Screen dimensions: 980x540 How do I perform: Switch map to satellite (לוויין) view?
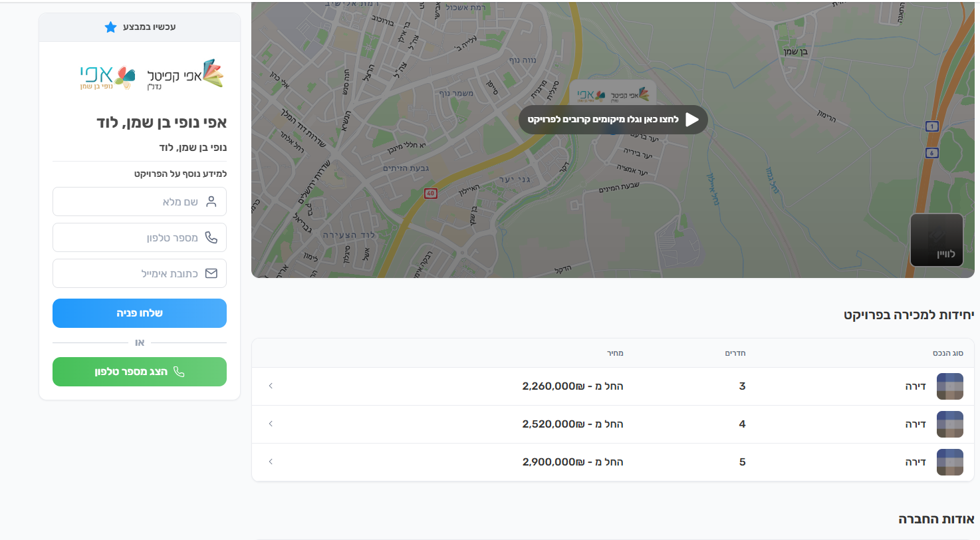[x=936, y=240]
